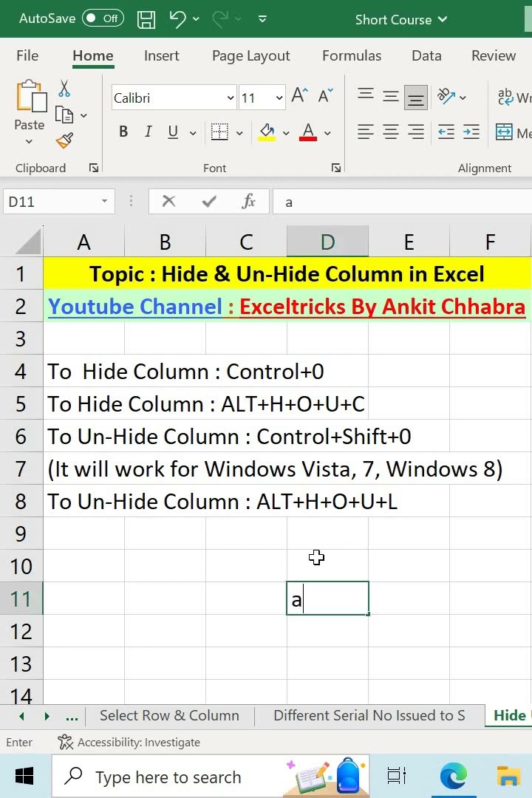Open the Windows Start menu

[24, 776]
